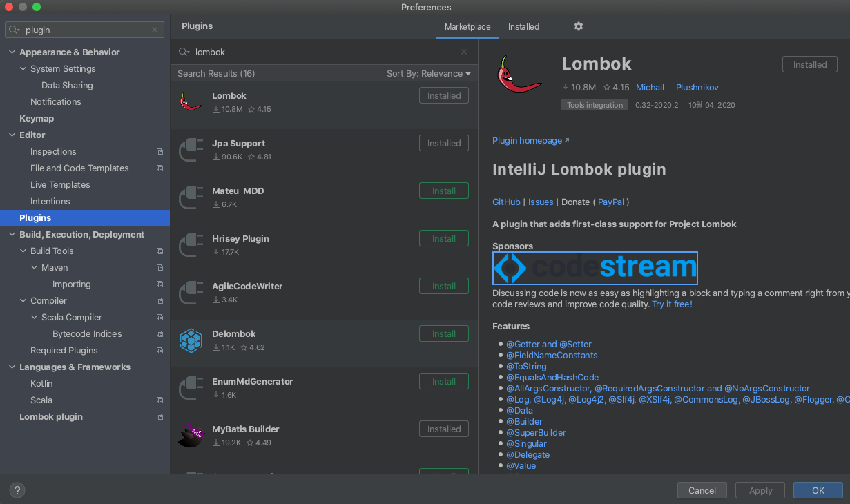Collapse the Editor section
The width and height of the screenshot is (850, 504).
[12, 135]
